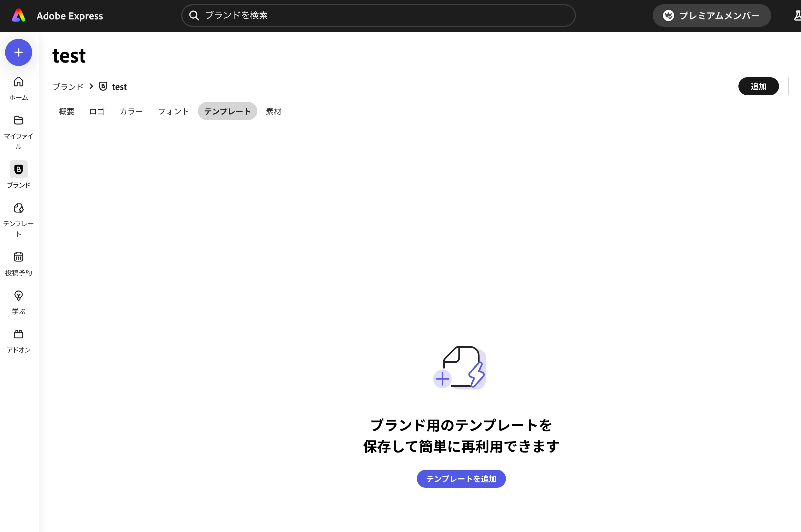801x532 pixels.
Task: Open the ホーム home icon in sidebar
Action: pyautogui.click(x=19, y=82)
